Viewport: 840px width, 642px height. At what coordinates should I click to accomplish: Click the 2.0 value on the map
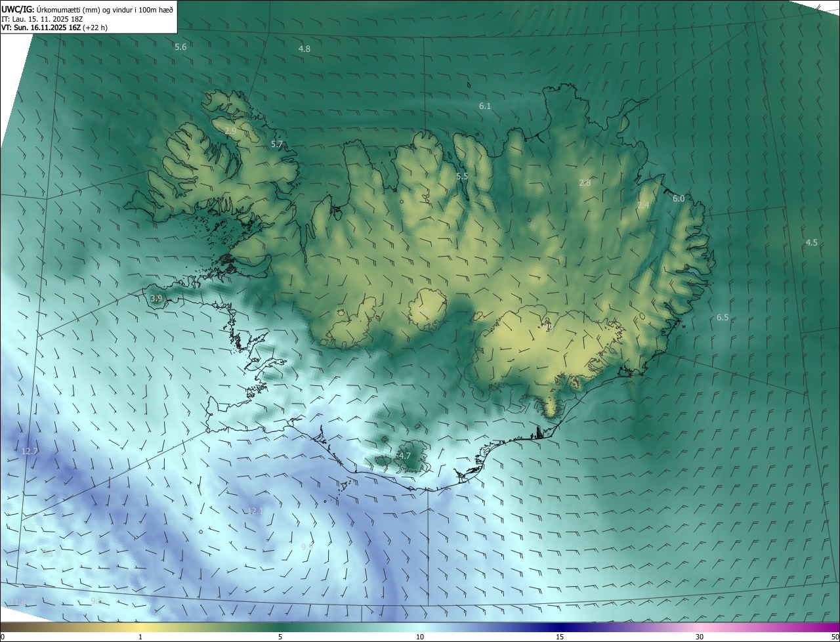[424, 310]
